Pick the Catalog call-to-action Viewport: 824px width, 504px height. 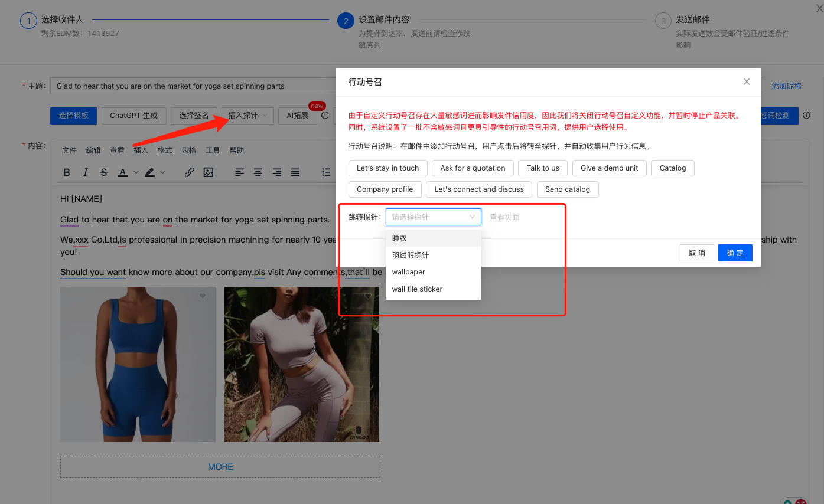[673, 168]
